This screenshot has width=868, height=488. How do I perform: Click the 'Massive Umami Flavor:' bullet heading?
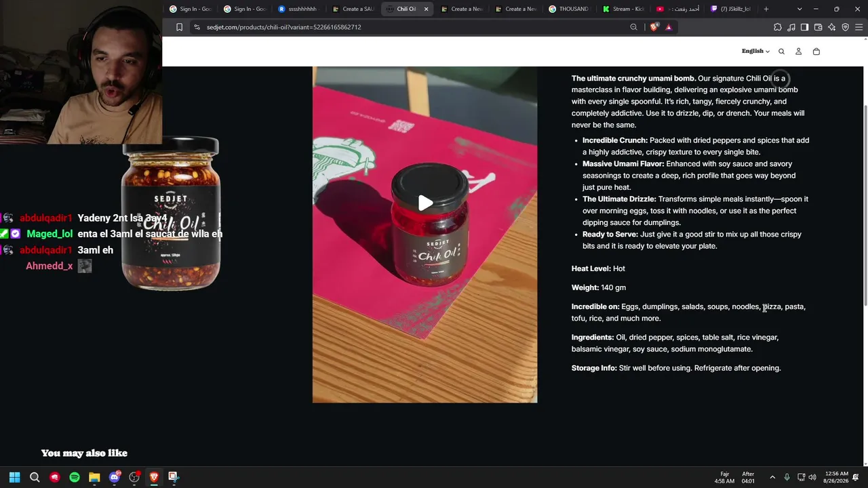[x=623, y=163]
